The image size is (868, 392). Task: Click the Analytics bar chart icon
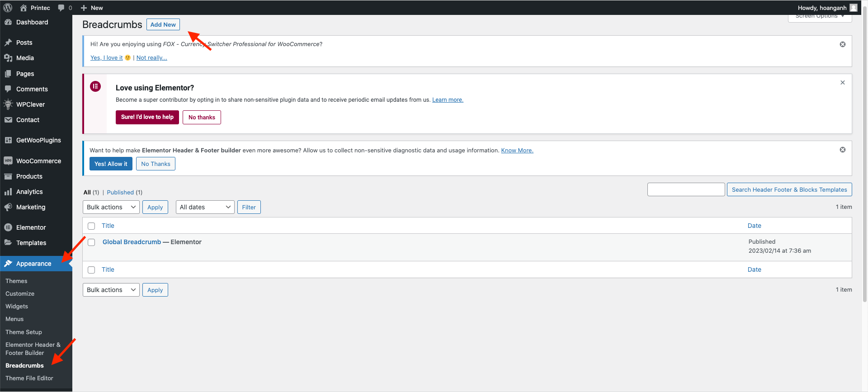(8, 192)
